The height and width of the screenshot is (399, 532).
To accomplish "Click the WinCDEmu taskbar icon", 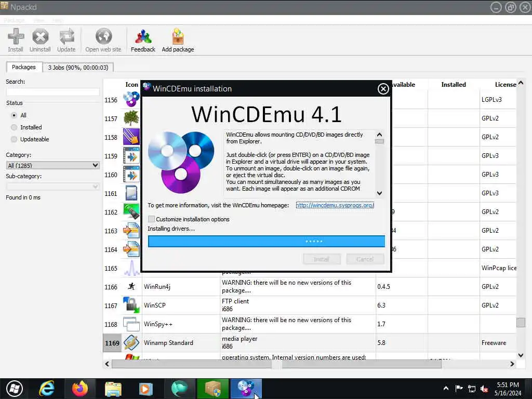I will (x=246, y=389).
